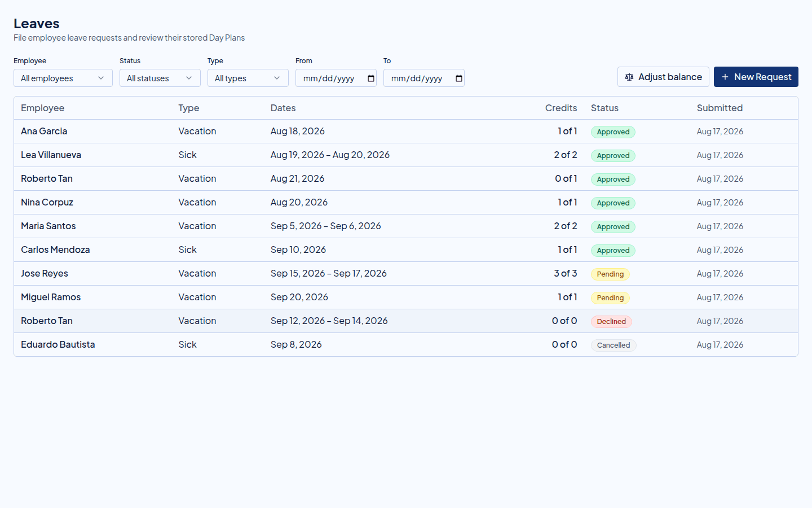Click the Declined status badge
Viewport: 812px width, 508px height.
[611, 322]
